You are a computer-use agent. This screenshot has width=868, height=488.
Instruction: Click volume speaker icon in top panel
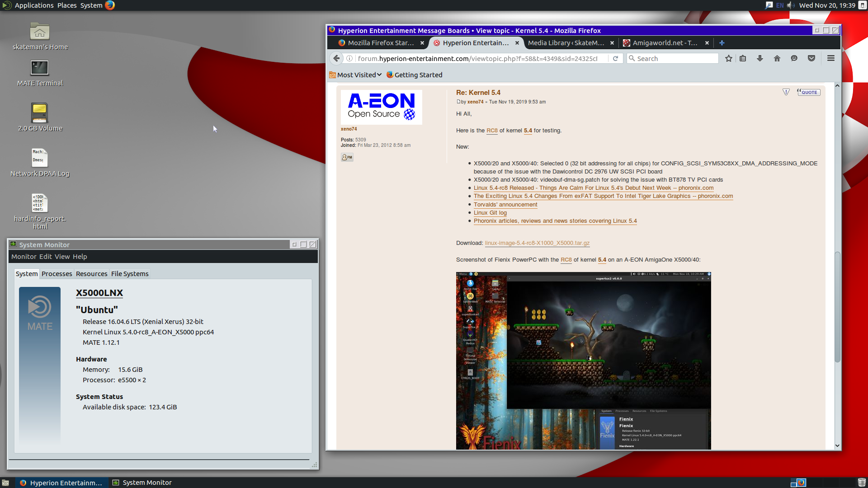pos(791,5)
